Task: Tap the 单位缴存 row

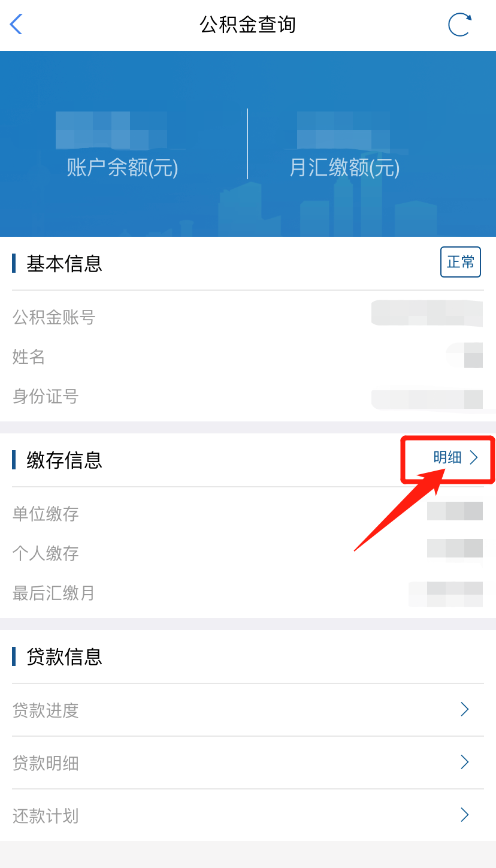Action: 248,514
